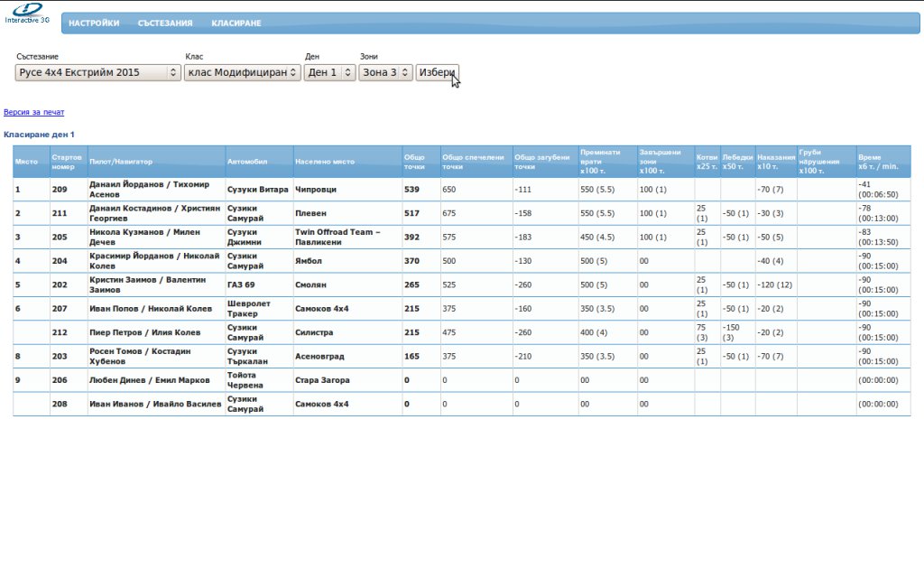Screen dimensions: 924x578
Task: Expand the Клас dropdown
Action: (x=243, y=72)
